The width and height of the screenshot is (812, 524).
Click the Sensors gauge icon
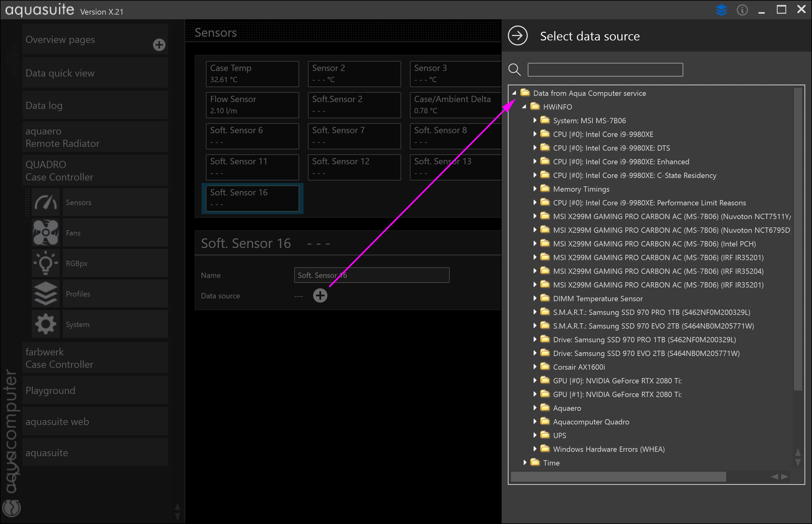[46, 202]
